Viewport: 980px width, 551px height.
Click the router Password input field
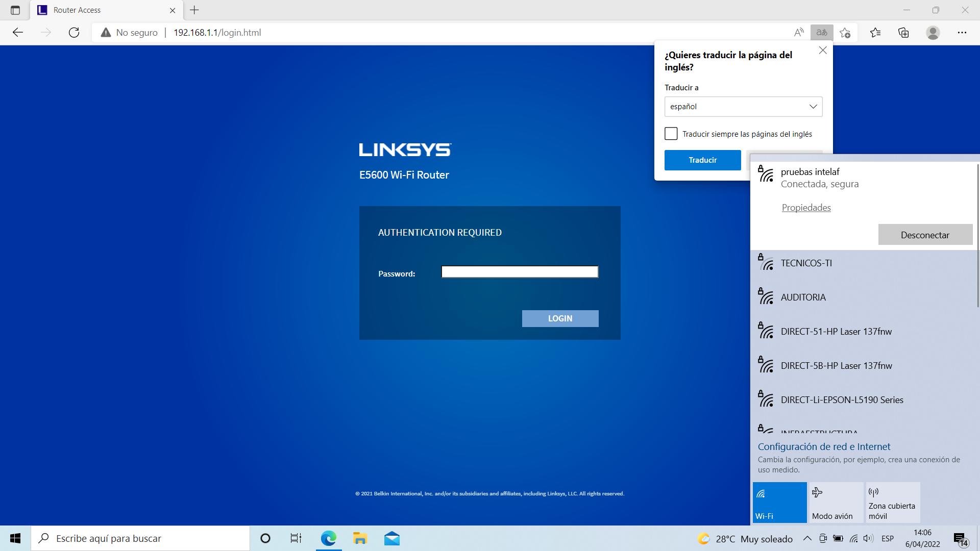point(520,272)
